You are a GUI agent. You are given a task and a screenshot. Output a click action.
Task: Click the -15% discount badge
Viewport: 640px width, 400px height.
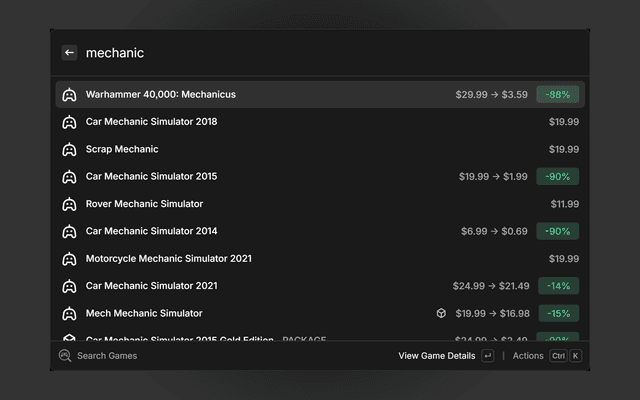[x=558, y=313]
